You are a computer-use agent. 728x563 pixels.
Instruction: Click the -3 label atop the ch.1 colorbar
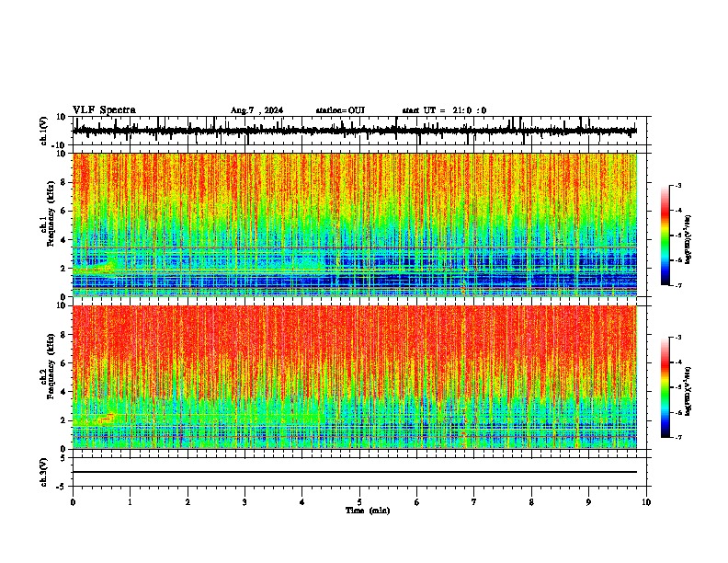click(678, 185)
